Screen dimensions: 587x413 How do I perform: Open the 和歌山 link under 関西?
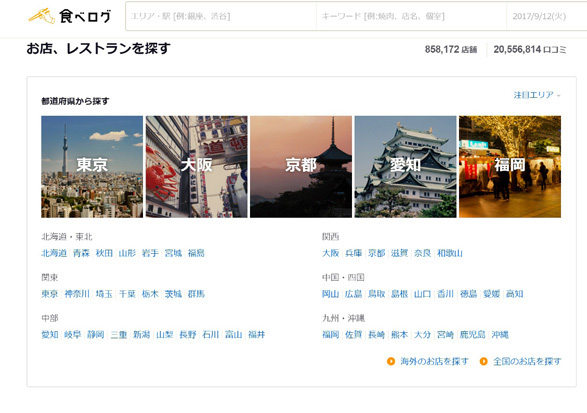click(450, 253)
